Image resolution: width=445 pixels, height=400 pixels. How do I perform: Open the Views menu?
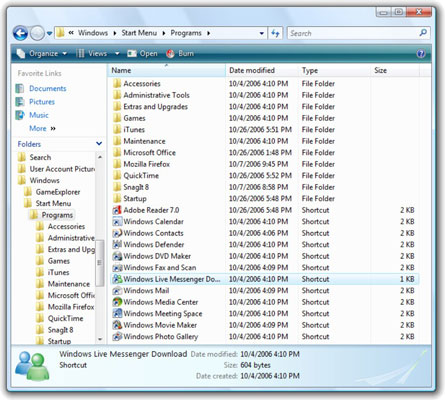coord(93,53)
